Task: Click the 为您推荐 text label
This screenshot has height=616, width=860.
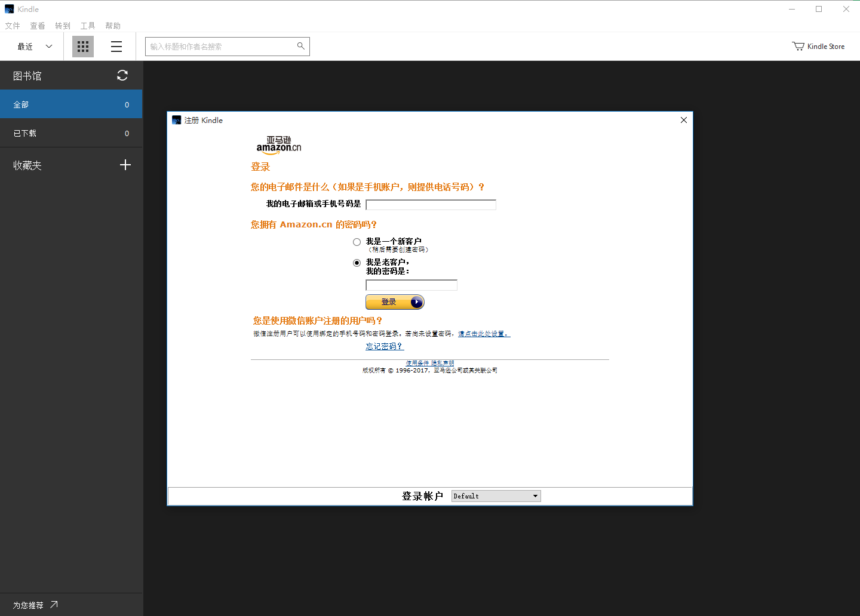Action: click(28, 605)
